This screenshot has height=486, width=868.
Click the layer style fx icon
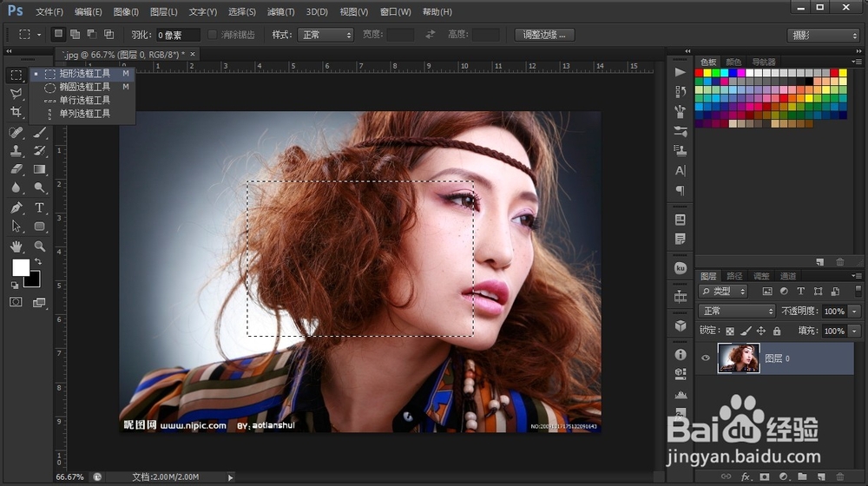pyautogui.click(x=746, y=476)
